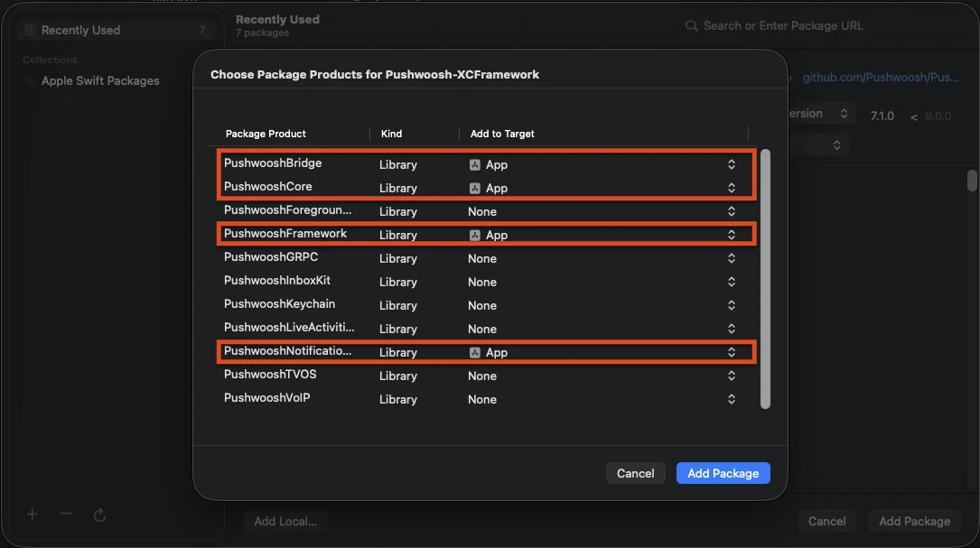Click the 7.1.0 minimum version field
The height and width of the screenshot is (548, 980).
pyautogui.click(x=882, y=116)
